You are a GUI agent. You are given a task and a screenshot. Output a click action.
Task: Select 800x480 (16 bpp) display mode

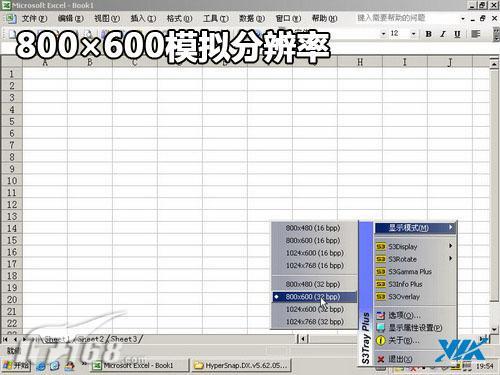[314, 228]
